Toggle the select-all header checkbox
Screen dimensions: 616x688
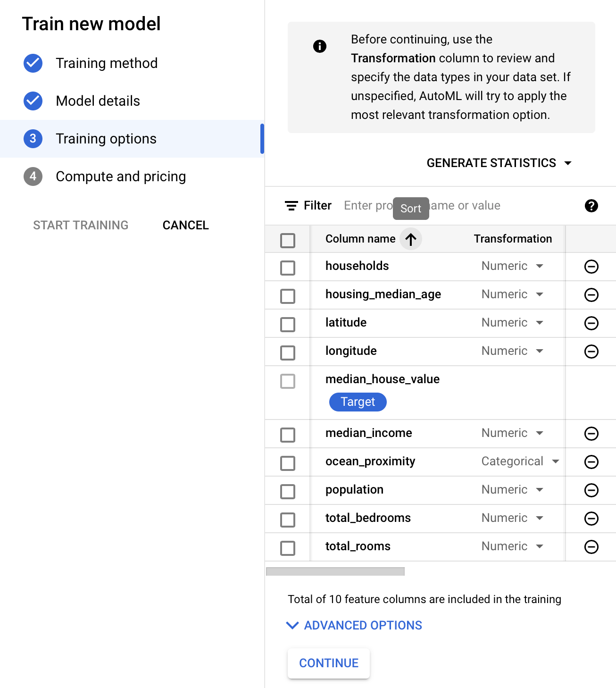point(288,241)
